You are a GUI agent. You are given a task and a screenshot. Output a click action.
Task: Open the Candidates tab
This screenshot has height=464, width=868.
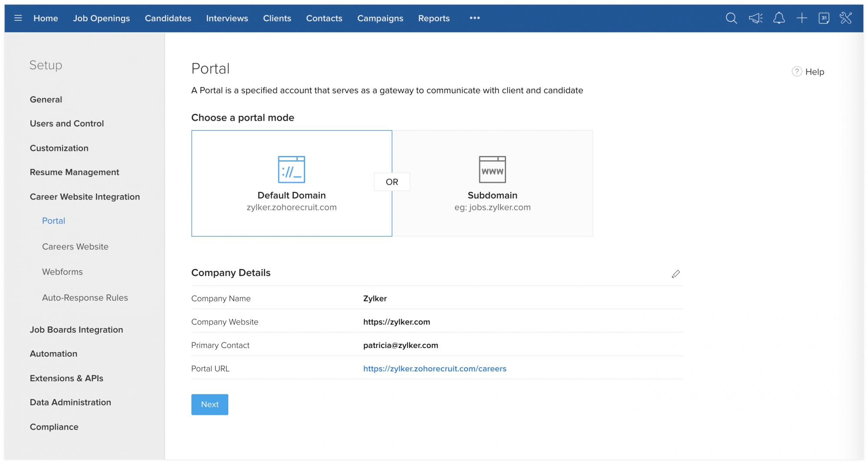click(168, 18)
